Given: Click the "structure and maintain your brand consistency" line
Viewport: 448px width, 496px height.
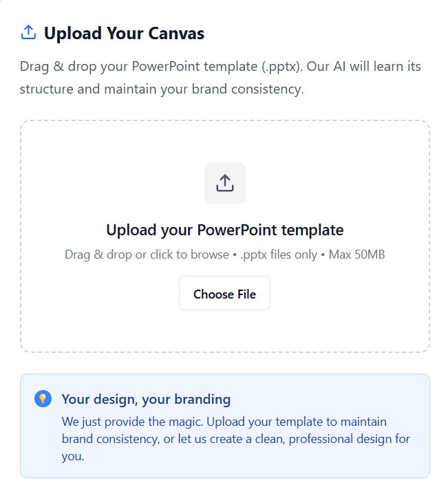Looking at the screenshot, I should tap(162, 89).
